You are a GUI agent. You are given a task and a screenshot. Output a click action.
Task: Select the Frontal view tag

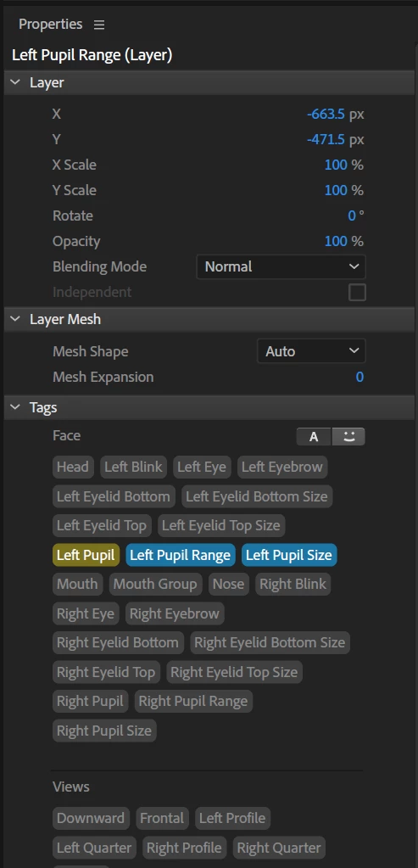click(x=162, y=818)
